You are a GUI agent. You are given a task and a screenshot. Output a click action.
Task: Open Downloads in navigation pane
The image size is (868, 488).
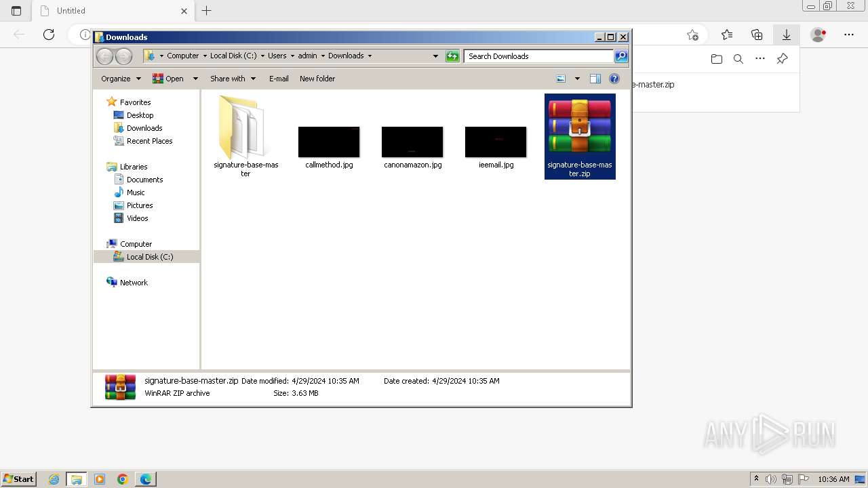pyautogui.click(x=144, y=128)
